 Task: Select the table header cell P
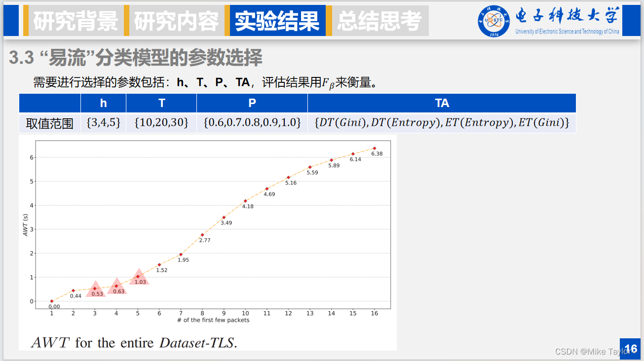coord(252,103)
